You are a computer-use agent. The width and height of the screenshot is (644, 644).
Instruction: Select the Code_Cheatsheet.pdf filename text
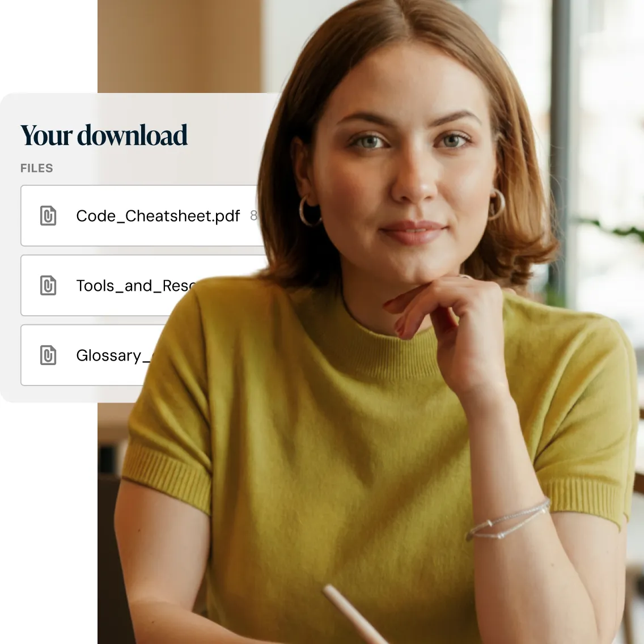click(158, 216)
